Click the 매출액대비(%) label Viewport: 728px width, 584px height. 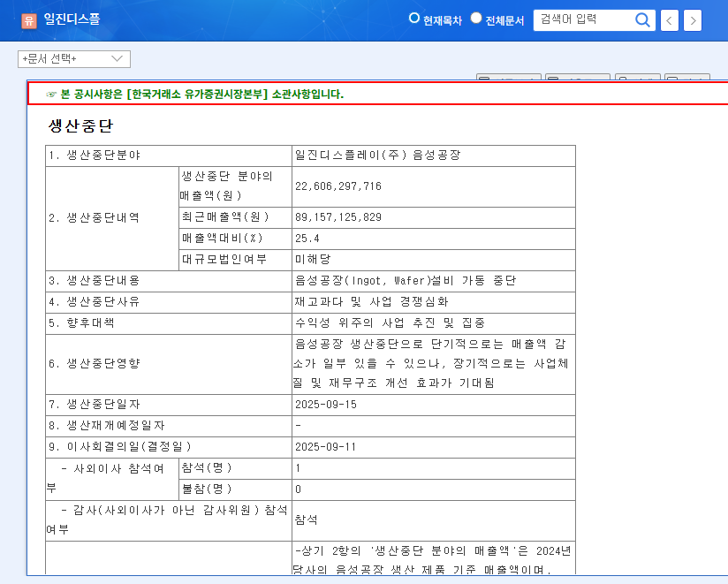(x=223, y=239)
